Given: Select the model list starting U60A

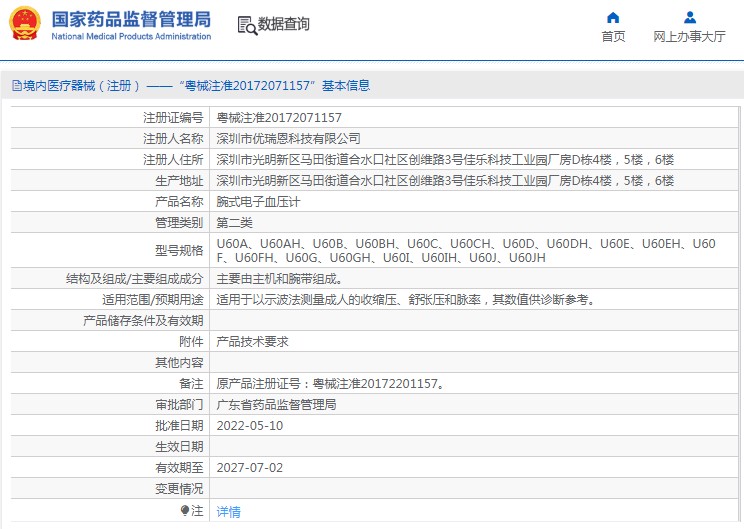Looking at the screenshot, I should point(466,251).
